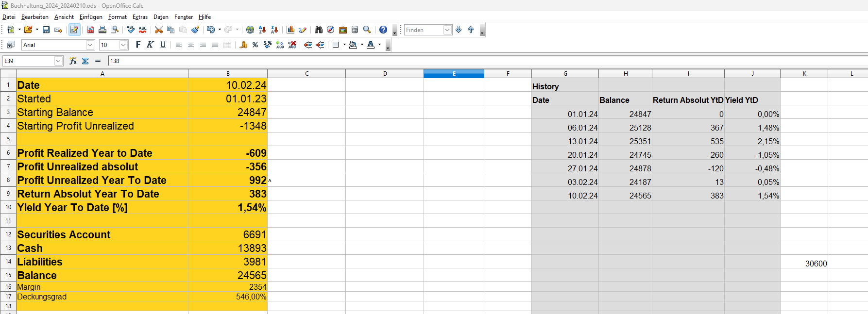Open the Einfügen menu

(x=91, y=17)
